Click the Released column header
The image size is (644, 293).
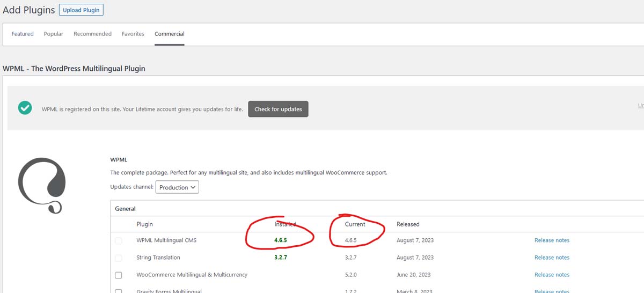tap(408, 224)
